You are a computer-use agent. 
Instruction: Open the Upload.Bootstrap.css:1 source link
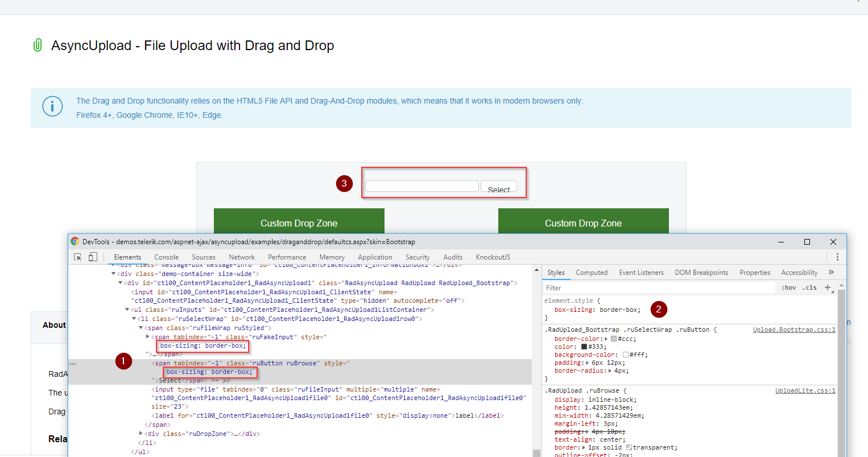click(x=794, y=330)
